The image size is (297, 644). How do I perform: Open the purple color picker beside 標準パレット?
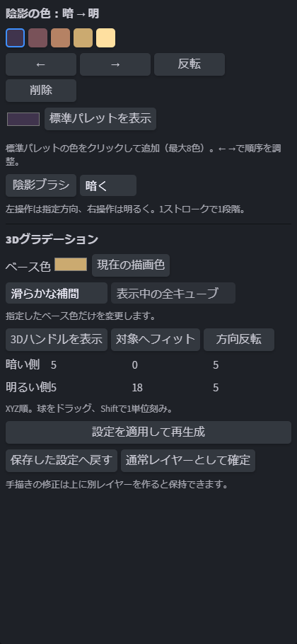23,119
